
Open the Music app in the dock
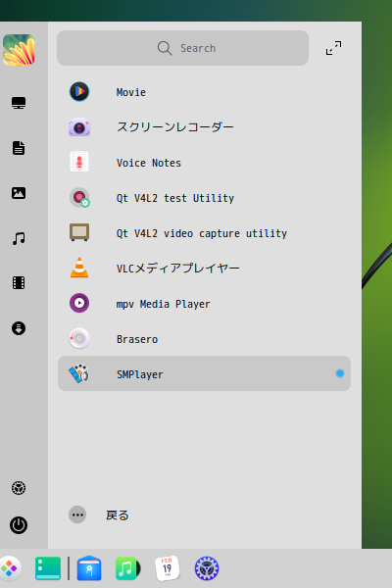127,568
